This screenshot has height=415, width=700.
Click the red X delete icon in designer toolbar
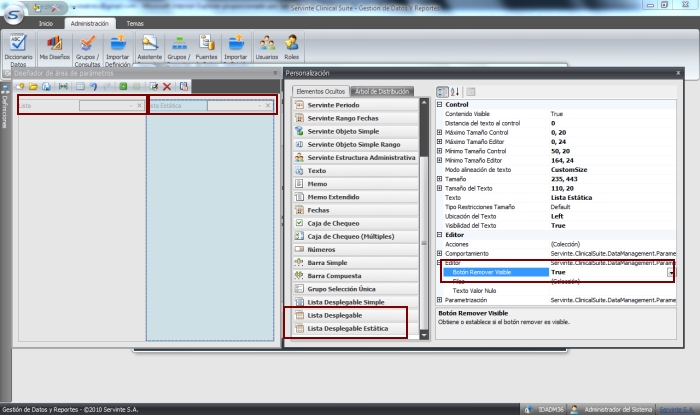(x=167, y=87)
